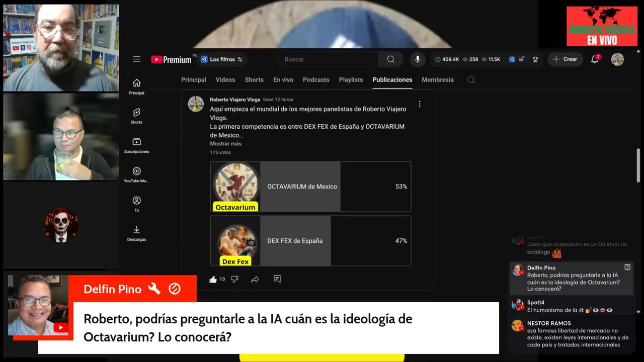
Task: Open Descargas in sidebar
Action: (x=136, y=233)
